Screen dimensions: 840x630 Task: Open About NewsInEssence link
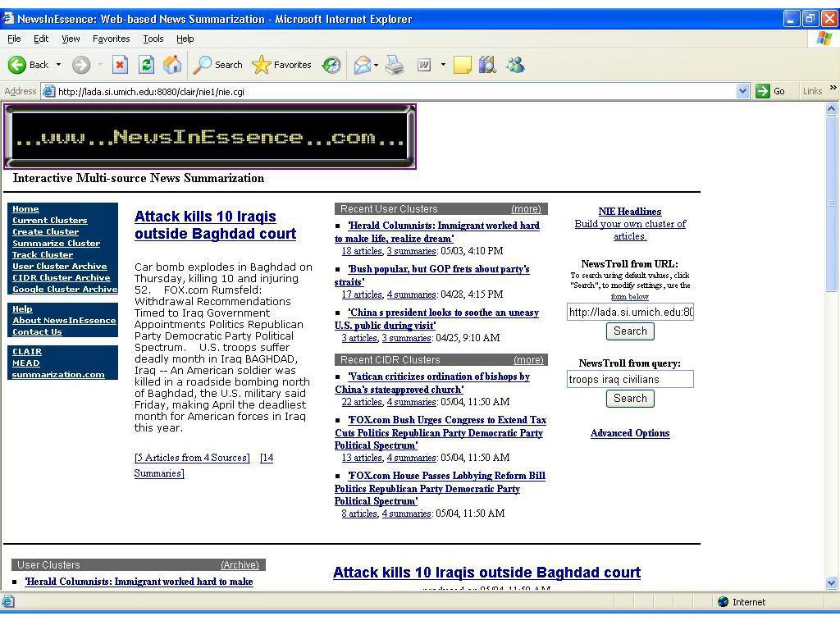click(64, 321)
